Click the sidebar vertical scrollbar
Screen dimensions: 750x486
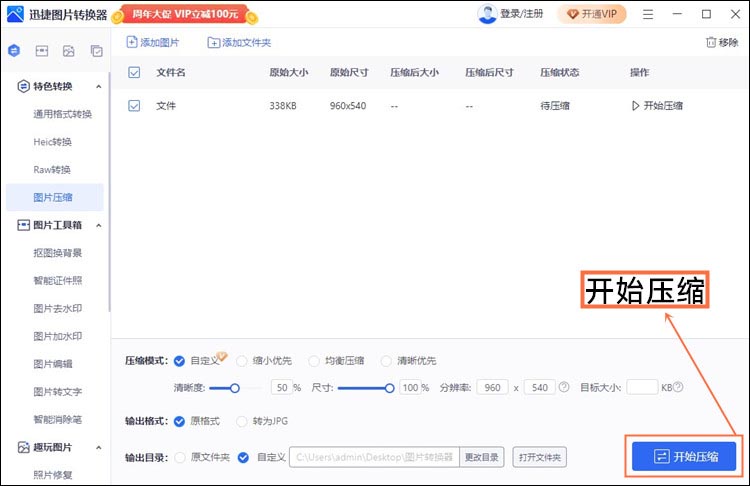point(109,191)
